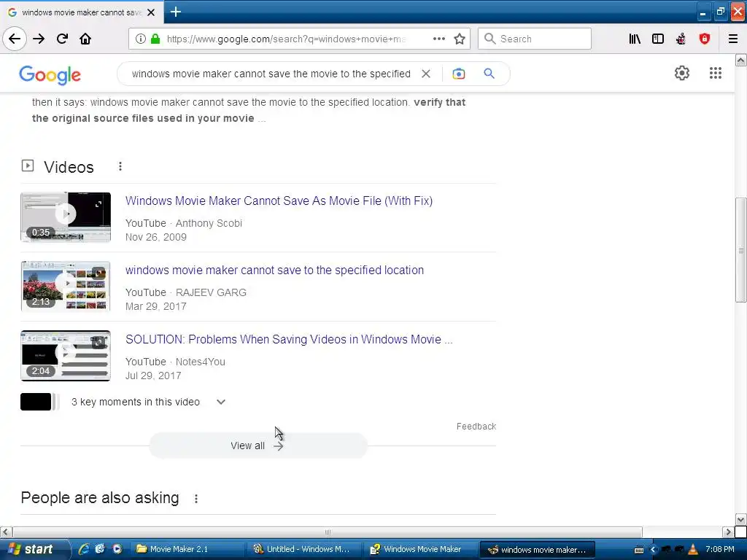The width and height of the screenshot is (747, 560).
Task: Open Windows Movie Maker Cannot Save As Movie File link
Action: pos(279,201)
